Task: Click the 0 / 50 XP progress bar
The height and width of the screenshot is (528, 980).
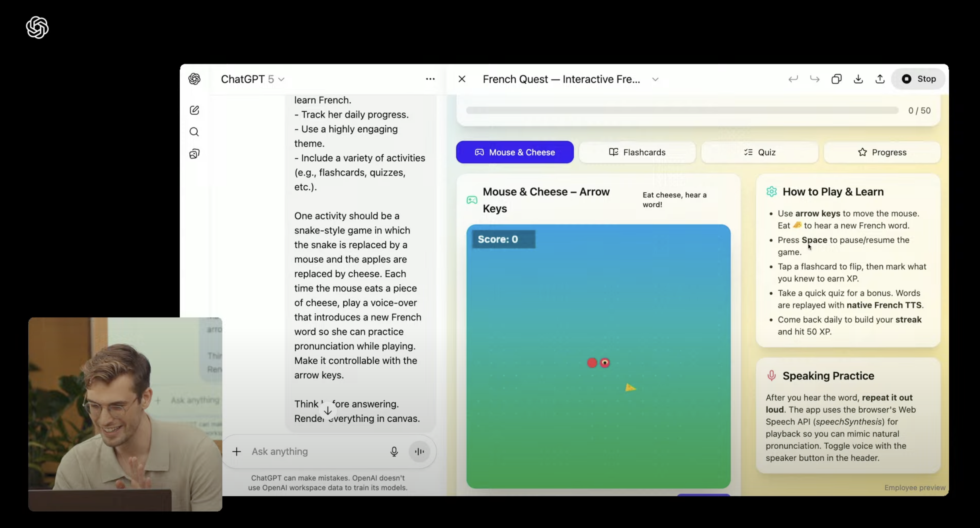Action: tap(682, 110)
